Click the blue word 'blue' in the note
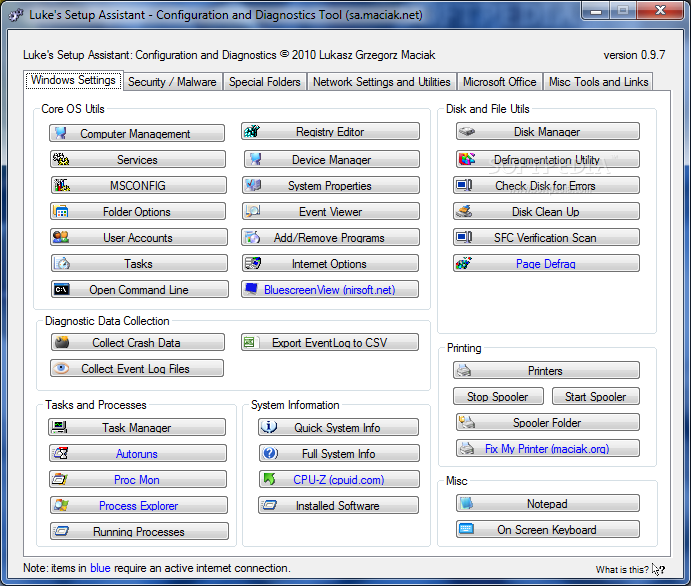The image size is (691, 586). pyautogui.click(x=100, y=568)
